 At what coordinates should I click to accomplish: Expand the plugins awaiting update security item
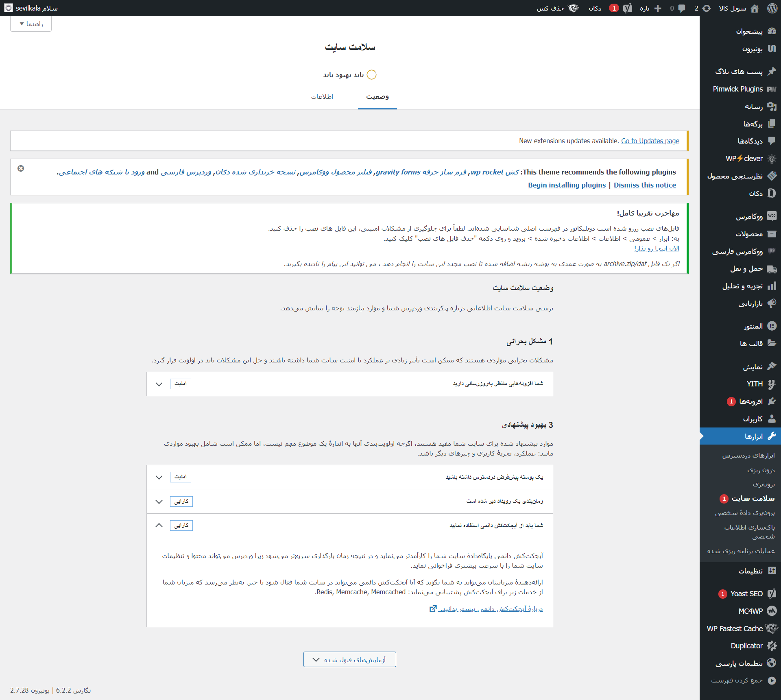click(x=159, y=384)
